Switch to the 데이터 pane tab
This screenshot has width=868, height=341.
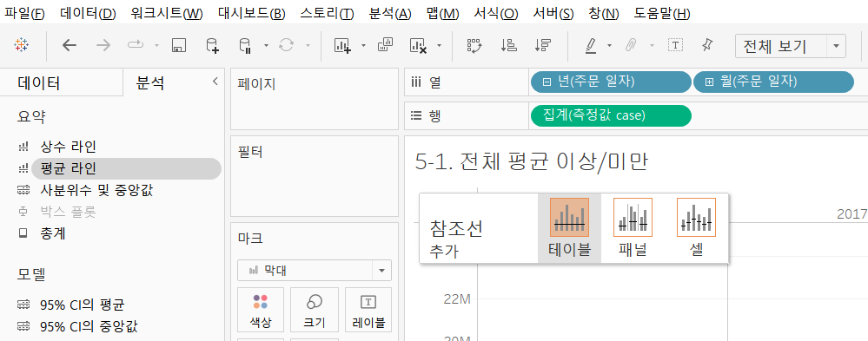[x=39, y=83]
